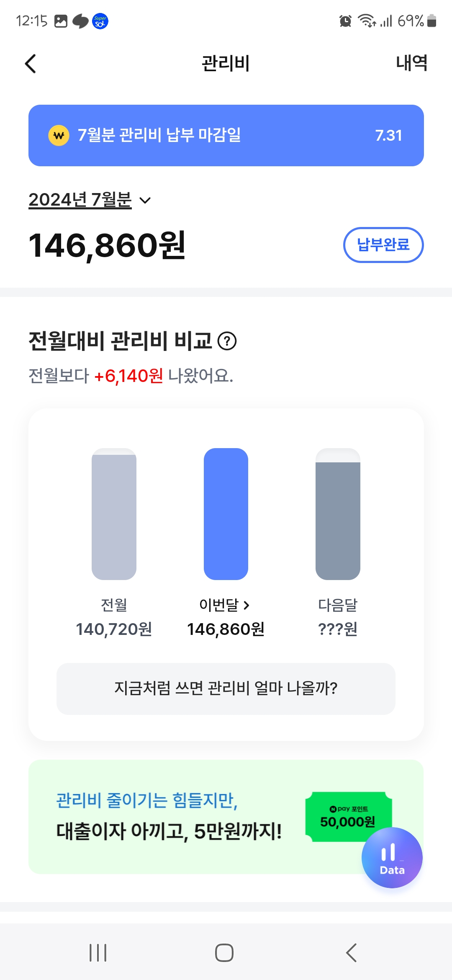
Task: Select the blue 이번달 bar
Action: (226, 514)
